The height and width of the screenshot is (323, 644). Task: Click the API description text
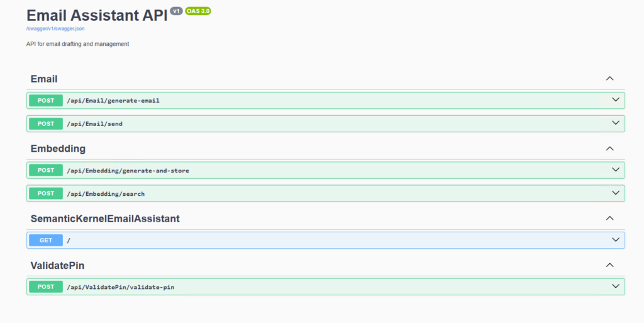77,44
